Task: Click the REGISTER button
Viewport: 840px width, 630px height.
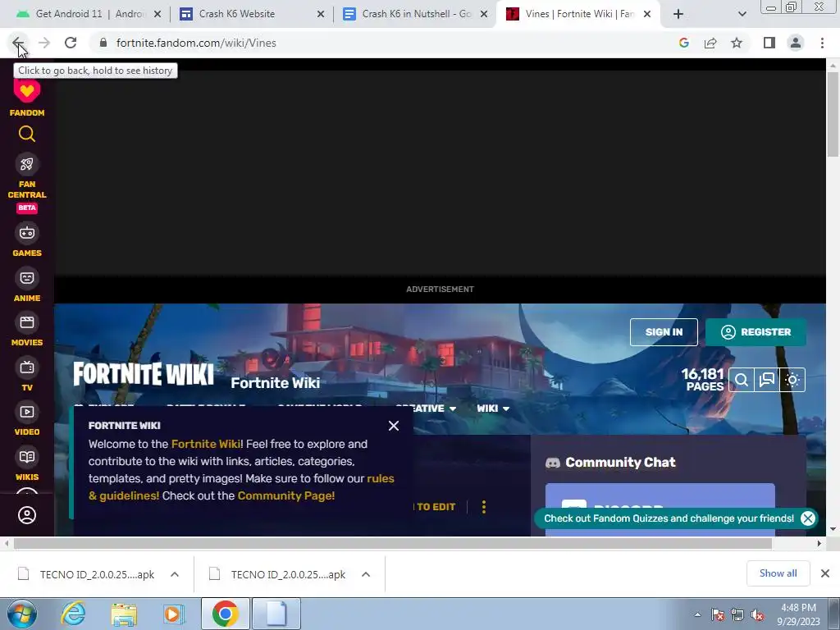Action: click(x=756, y=332)
